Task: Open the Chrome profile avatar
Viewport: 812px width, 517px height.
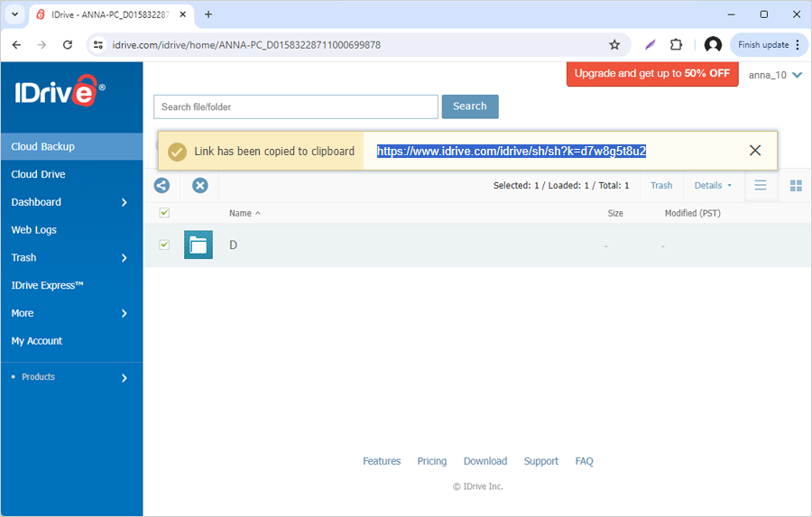Action: pos(713,44)
